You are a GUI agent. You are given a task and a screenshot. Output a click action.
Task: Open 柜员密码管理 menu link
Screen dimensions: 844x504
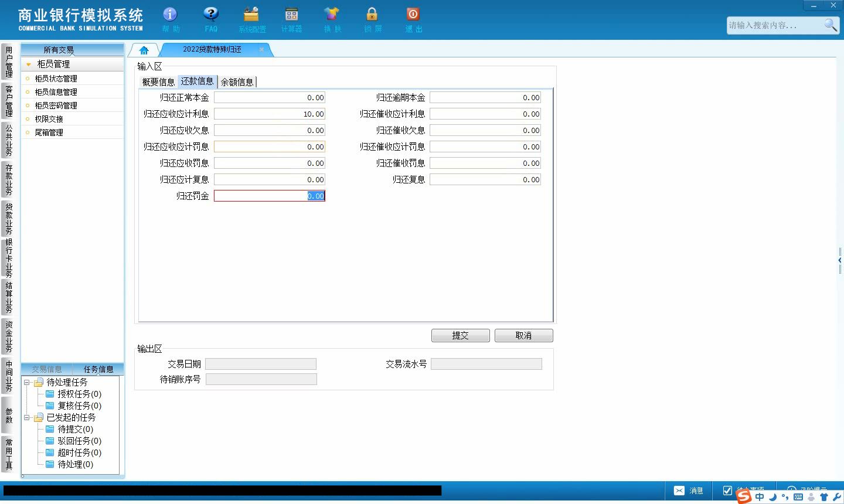click(56, 105)
